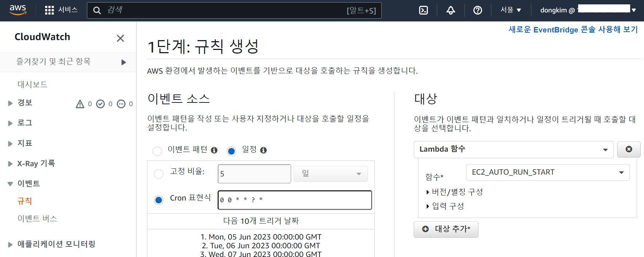Image resolution: width=644 pixels, height=257 pixels.
Task: Click the alarm warning triangle icon
Action: [x=80, y=104]
